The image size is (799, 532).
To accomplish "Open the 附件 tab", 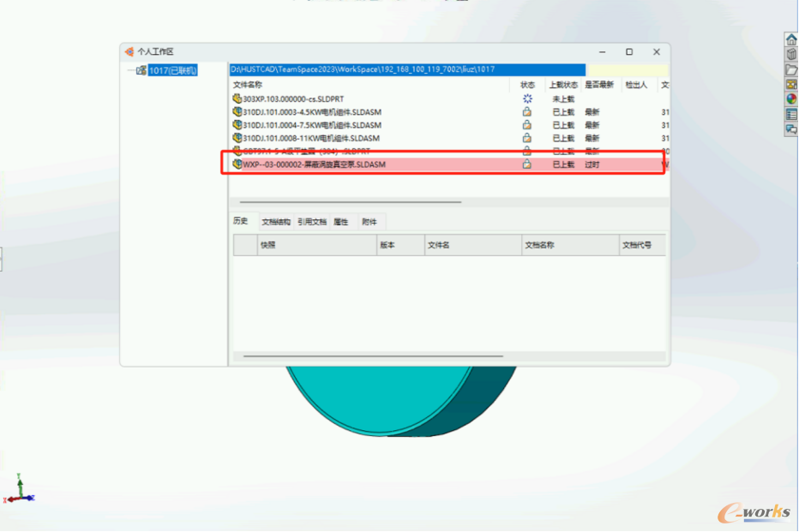I will [369, 222].
